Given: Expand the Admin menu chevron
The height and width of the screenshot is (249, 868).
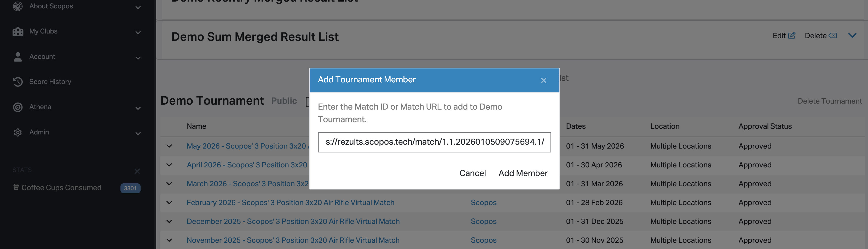Looking at the screenshot, I should (138, 134).
